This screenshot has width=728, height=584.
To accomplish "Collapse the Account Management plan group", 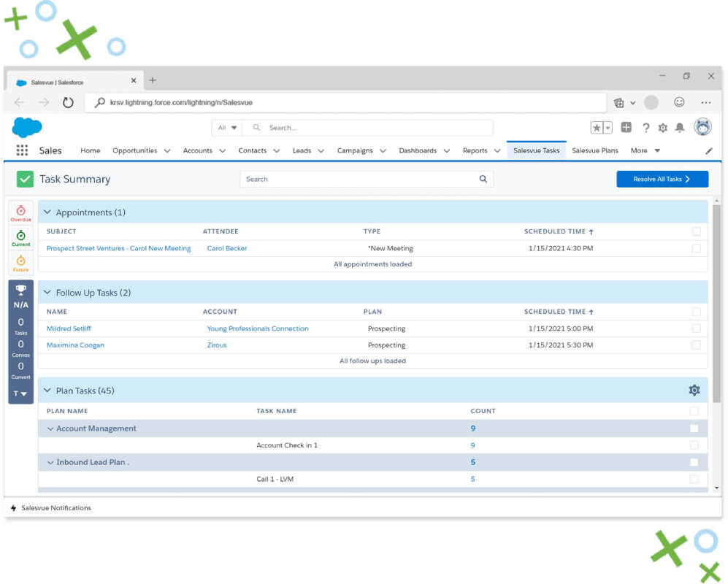I will coord(50,429).
